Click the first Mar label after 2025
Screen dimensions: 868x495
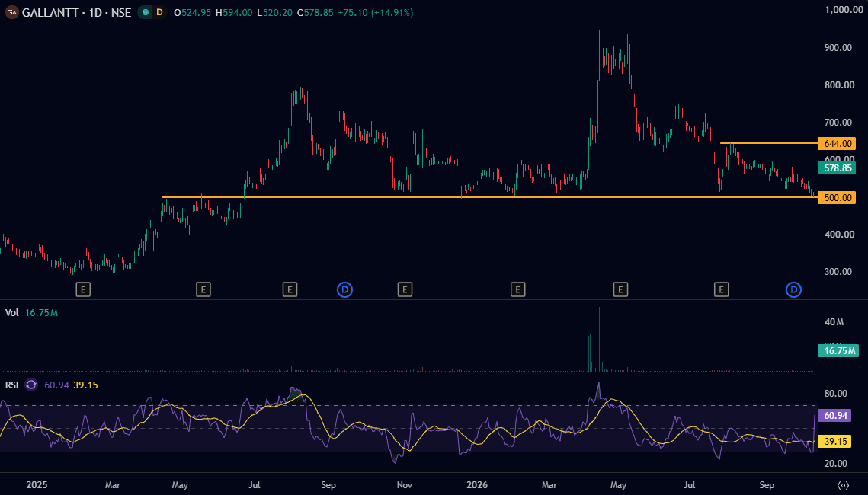(113, 485)
